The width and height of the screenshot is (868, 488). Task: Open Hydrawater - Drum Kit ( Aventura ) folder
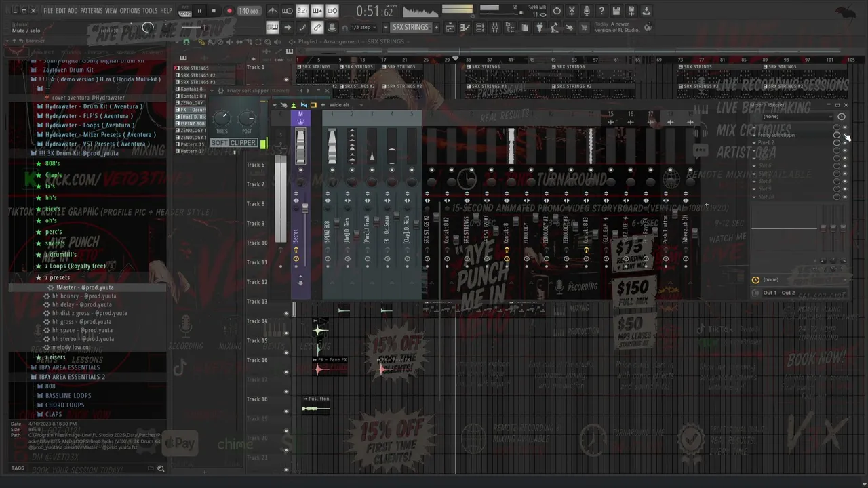coord(94,106)
